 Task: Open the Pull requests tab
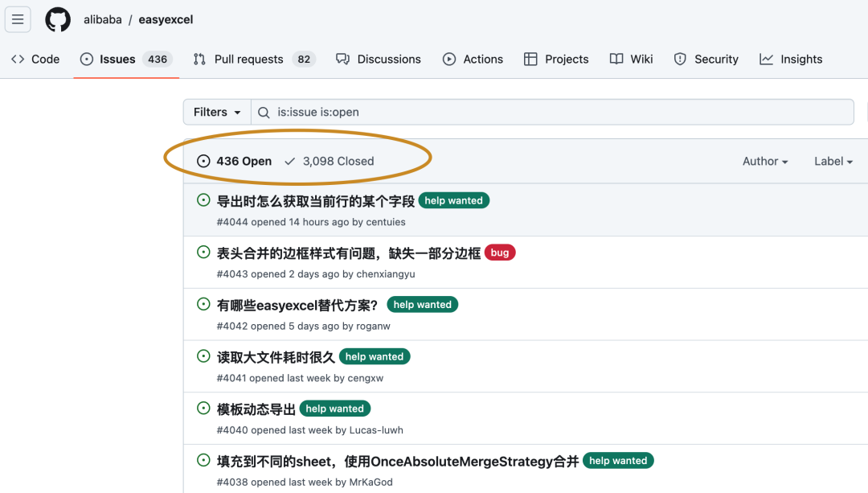click(254, 60)
